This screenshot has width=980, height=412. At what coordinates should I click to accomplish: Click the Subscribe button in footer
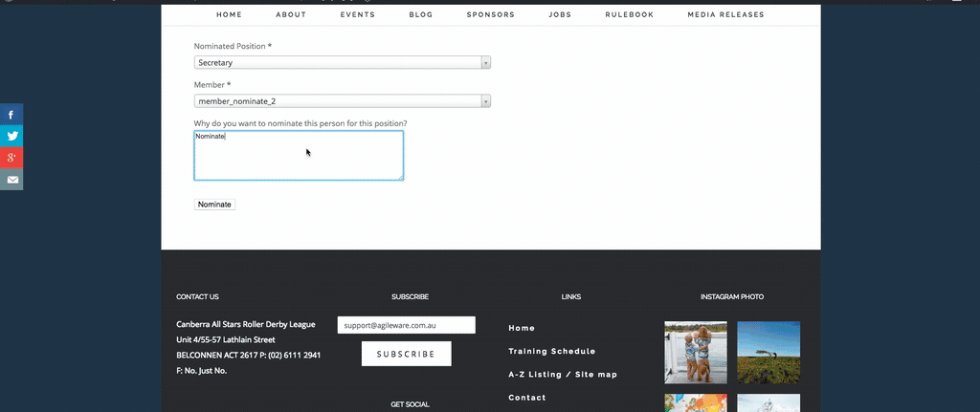click(x=406, y=354)
